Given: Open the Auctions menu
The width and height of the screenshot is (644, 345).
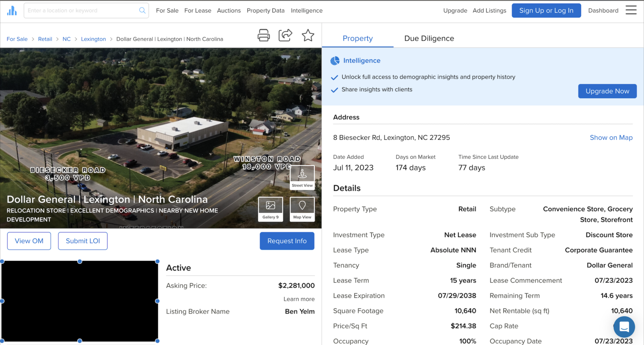Looking at the screenshot, I should 229,10.
